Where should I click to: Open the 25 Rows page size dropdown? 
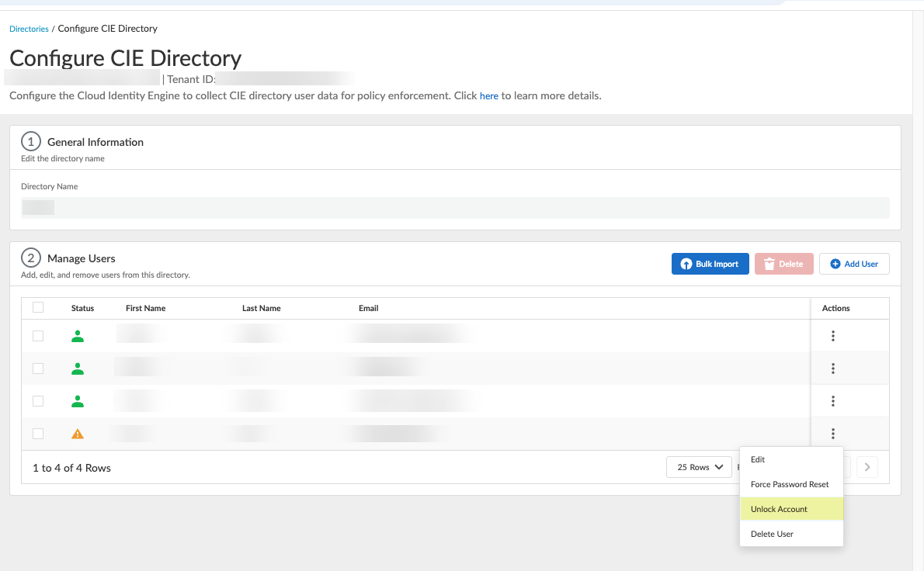point(699,467)
